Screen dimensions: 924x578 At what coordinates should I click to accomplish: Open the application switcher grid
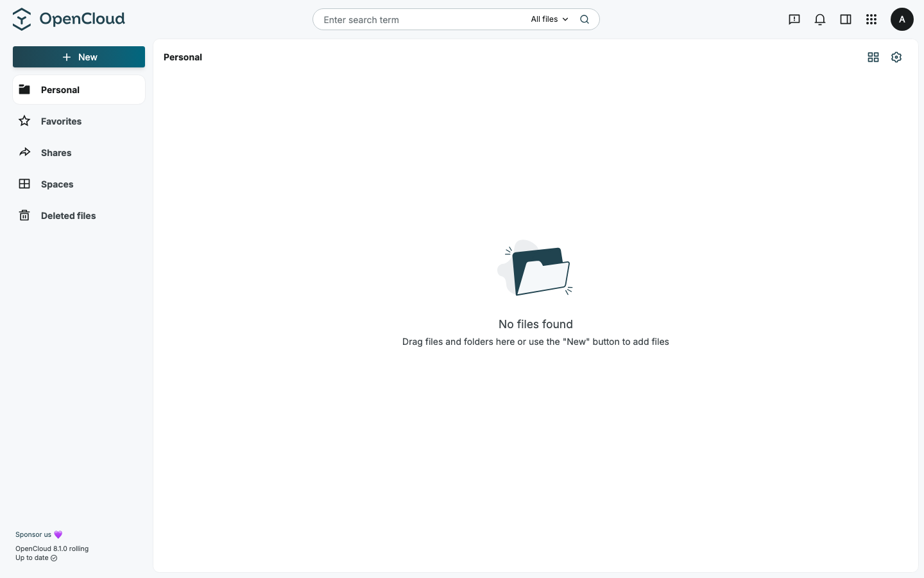point(871,19)
